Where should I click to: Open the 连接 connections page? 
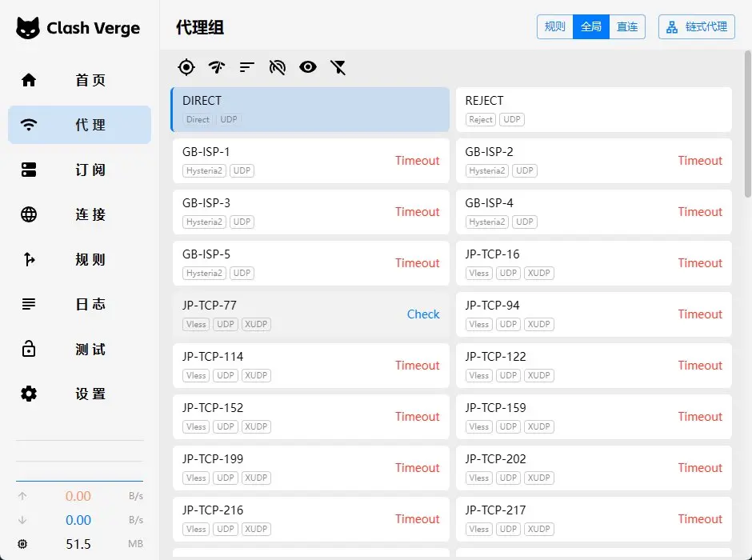point(80,214)
